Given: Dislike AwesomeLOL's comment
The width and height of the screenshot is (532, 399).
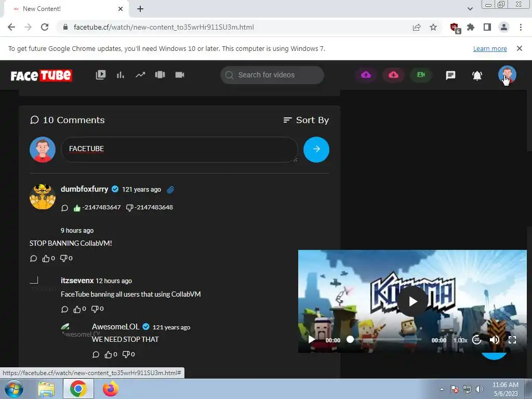Looking at the screenshot, I should pos(126,354).
